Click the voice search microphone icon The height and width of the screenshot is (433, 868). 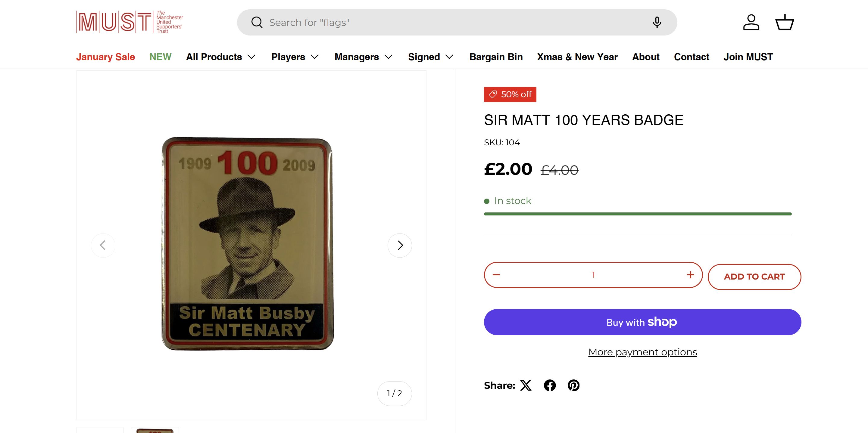pyautogui.click(x=656, y=22)
